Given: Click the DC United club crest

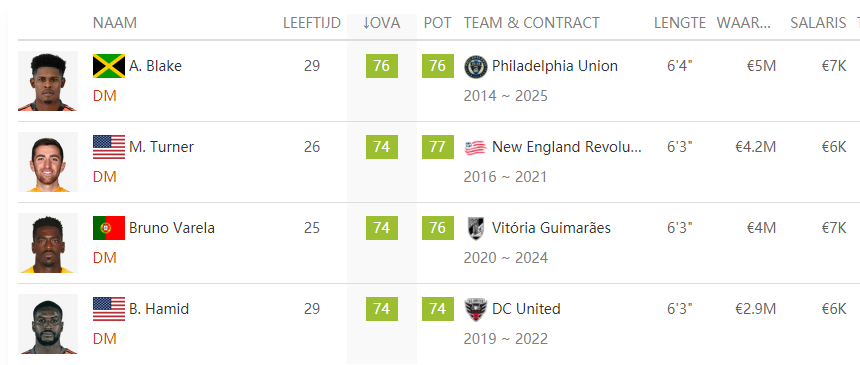Looking at the screenshot, I should click(x=476, y=310).
